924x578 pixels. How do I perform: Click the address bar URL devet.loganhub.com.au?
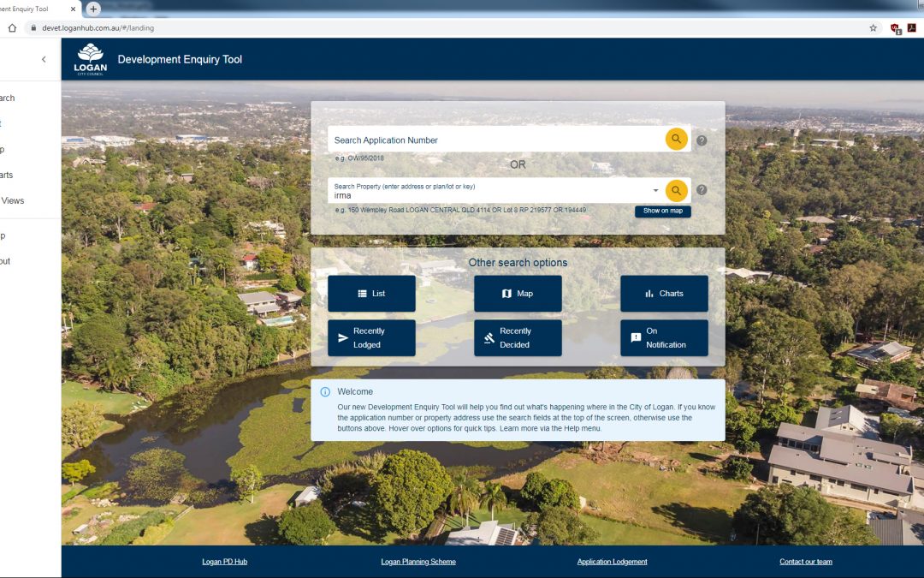98,27
